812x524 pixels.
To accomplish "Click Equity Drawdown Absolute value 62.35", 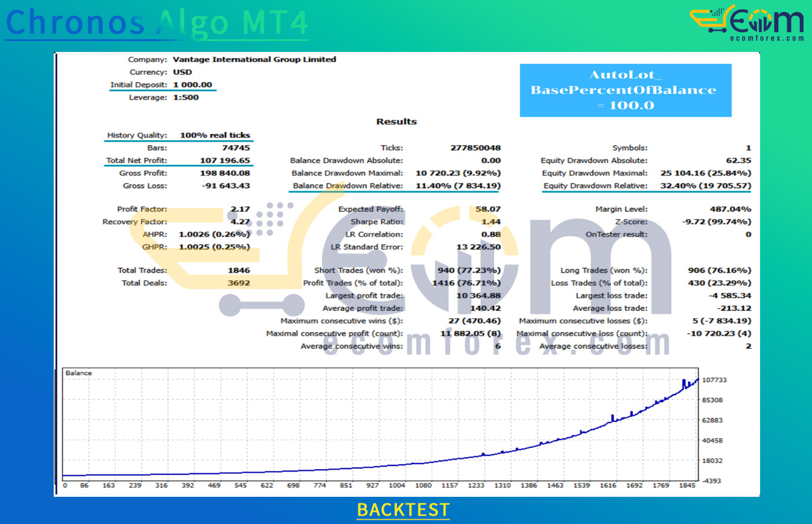I will 738,161.
